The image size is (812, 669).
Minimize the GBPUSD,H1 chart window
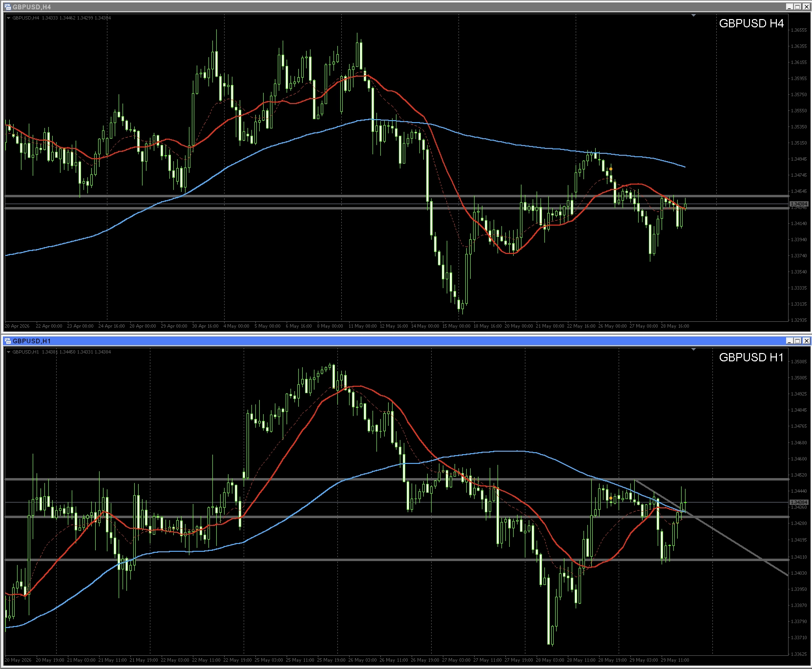790,341
